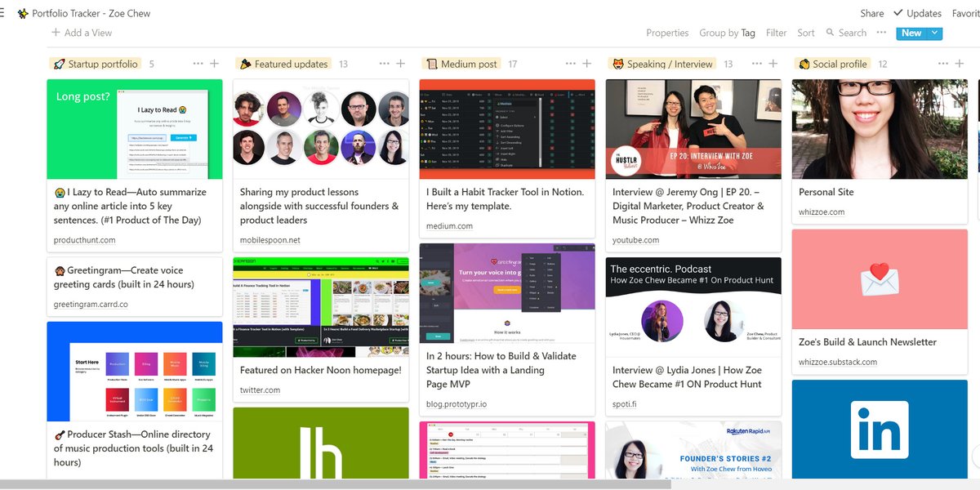Open the Startup portfolio column three-dot menu

pyautogui.click(x=198, y=64)
